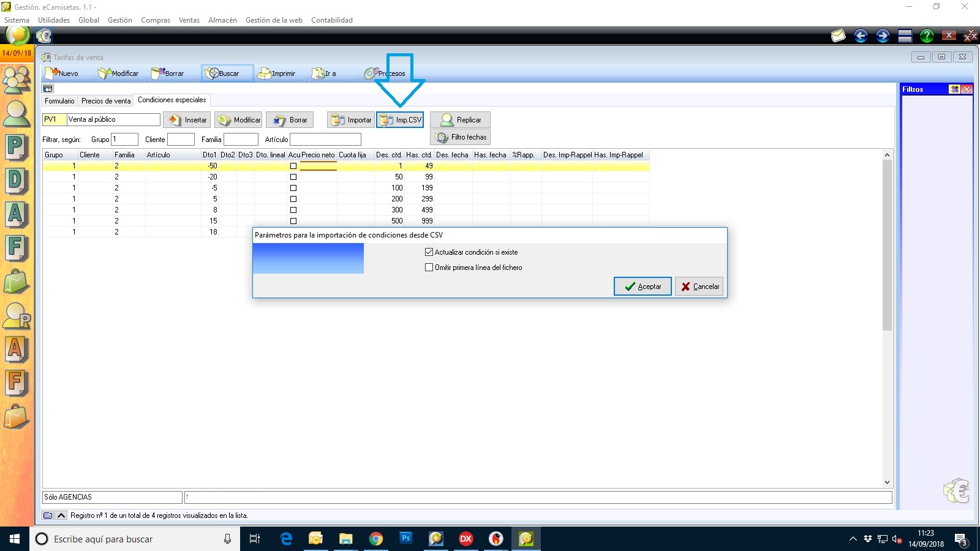
Task: Click the small grid icon below the Nuevo button
Action: pyautogui.click(x=48, y=89)
